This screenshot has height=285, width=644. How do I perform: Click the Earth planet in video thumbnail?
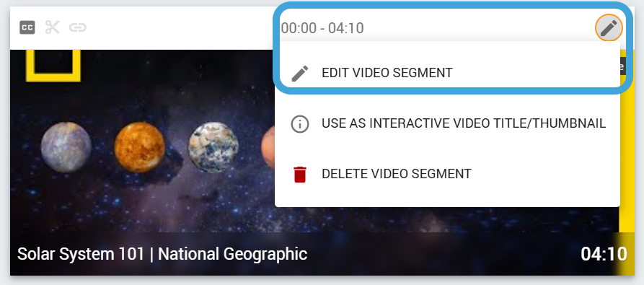pos(213,147)
